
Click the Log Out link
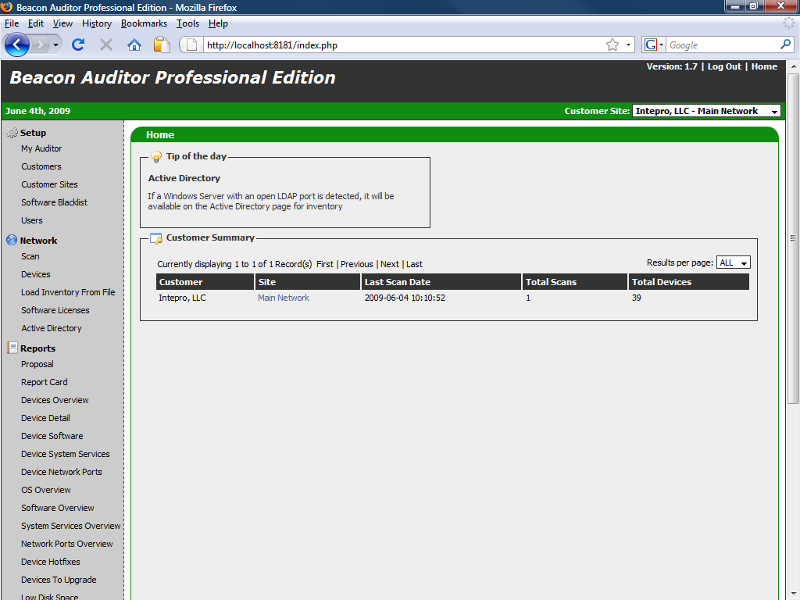click(x=724, y=67)
